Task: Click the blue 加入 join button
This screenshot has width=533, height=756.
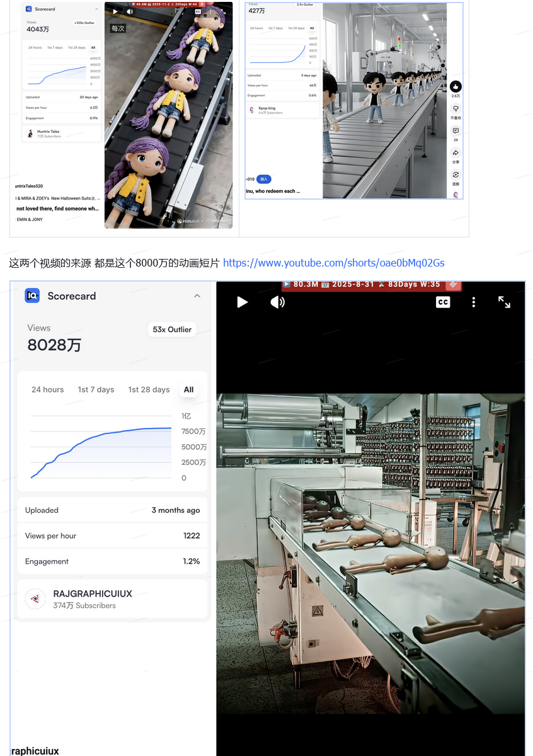Action: (264, 179)
